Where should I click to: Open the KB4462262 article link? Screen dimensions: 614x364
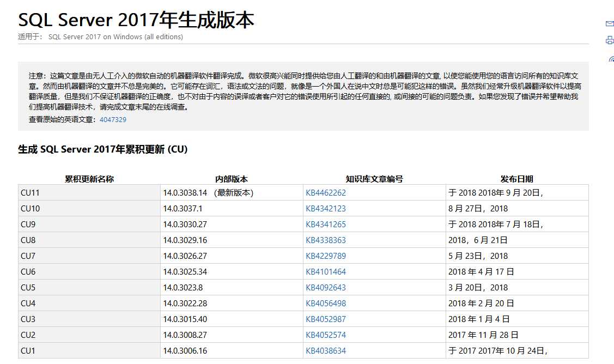[325, 193]
